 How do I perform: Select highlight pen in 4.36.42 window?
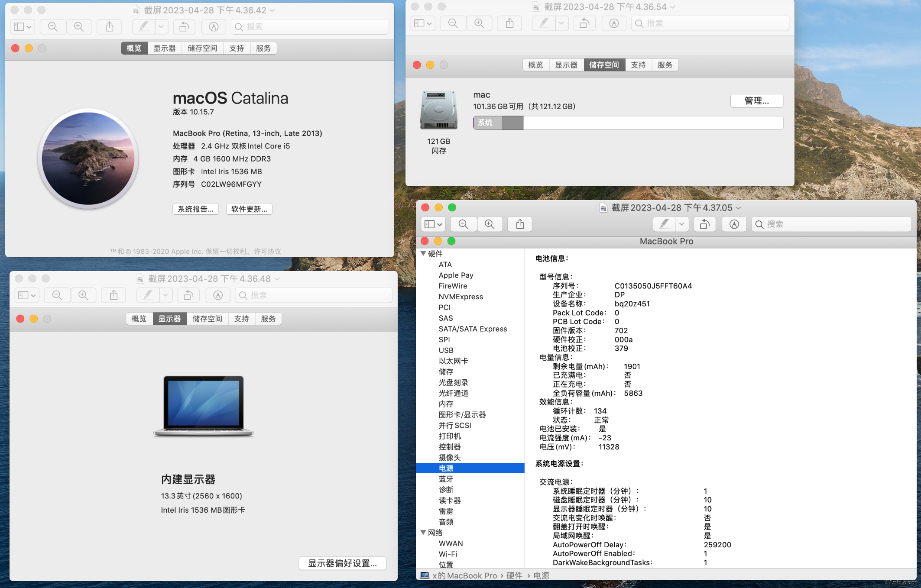144,27
